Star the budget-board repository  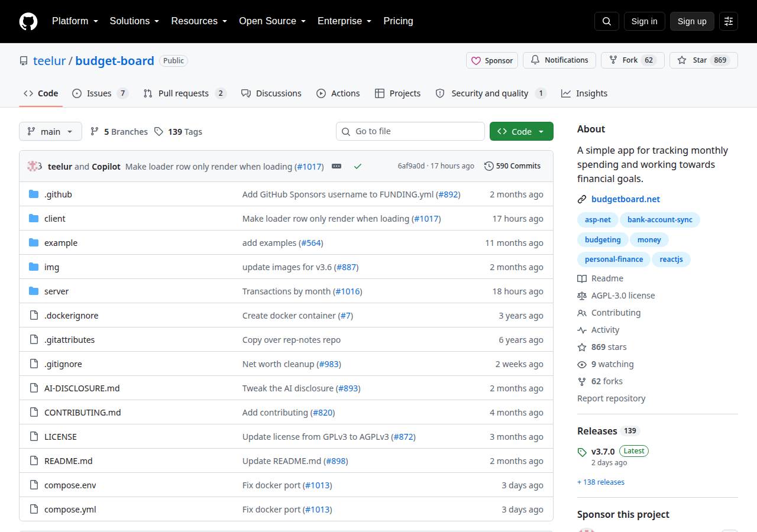(704, 60)
